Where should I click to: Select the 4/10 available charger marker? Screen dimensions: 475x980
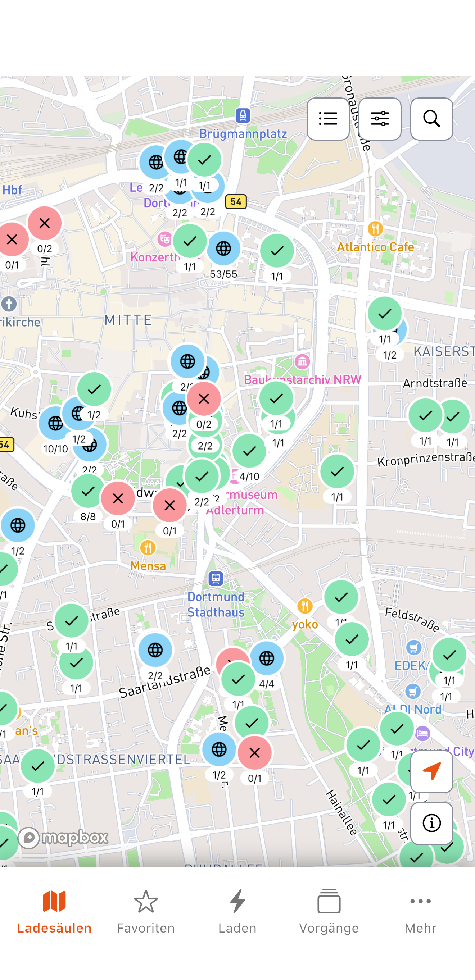coord(249,451)
